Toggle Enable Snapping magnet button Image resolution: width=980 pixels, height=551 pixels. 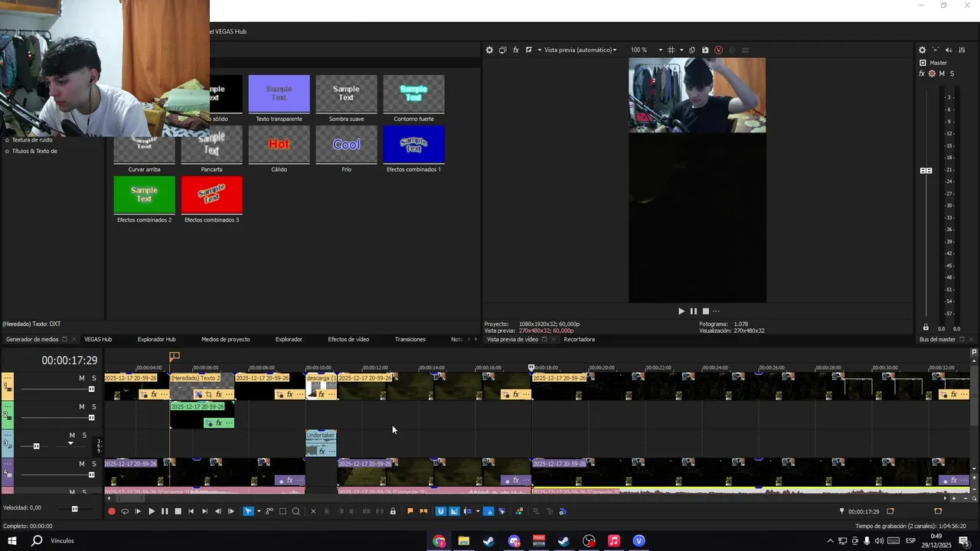coord(440,511)
